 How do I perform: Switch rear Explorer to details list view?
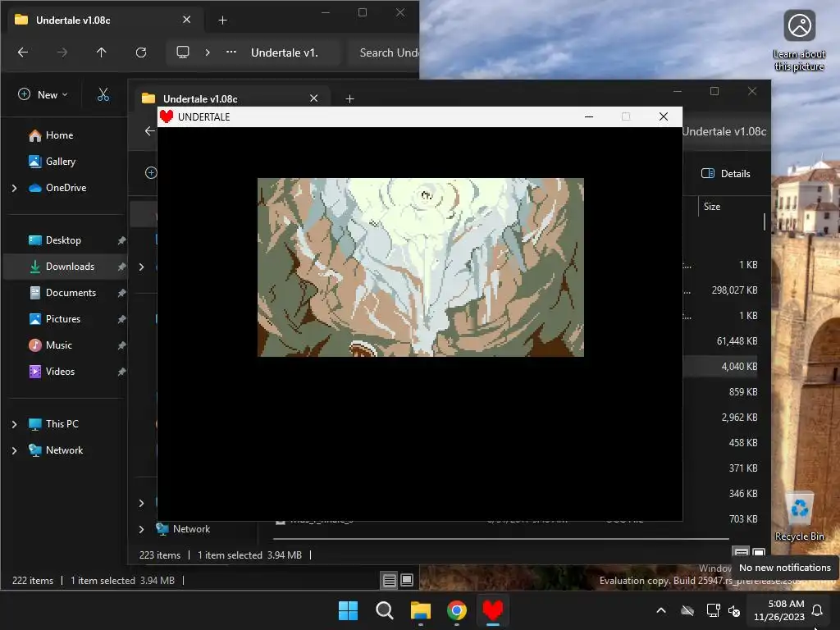point(390,580)
